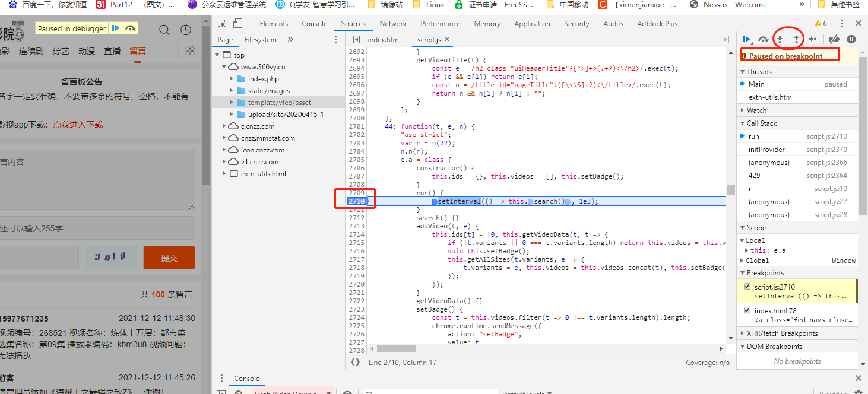Open navigator pane three-dot menu
The width and height of the screenshot is (868, 394).
point(335,40)
